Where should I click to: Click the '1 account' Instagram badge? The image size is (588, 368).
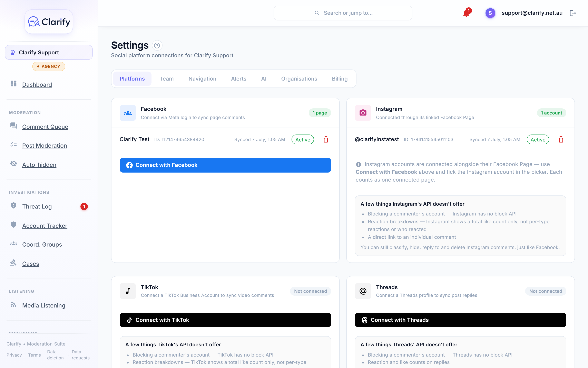551,113
